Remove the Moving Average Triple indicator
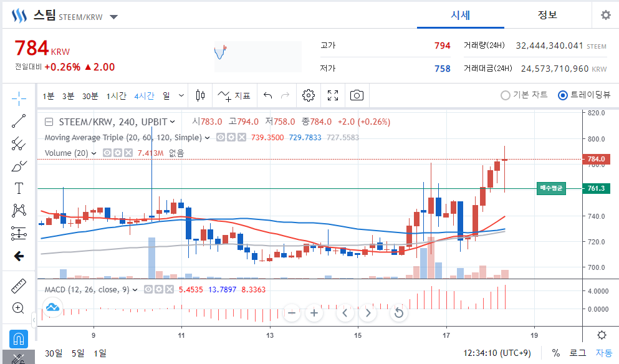This screenshot has width=619, height=364. pyautogui.click(x=242, y=137)
